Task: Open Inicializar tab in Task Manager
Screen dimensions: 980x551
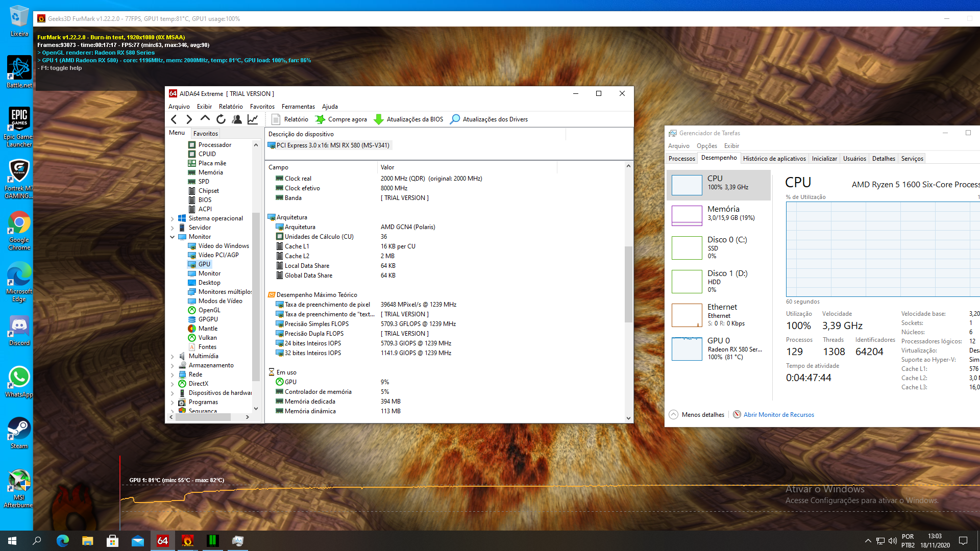Action: [824, 159]
